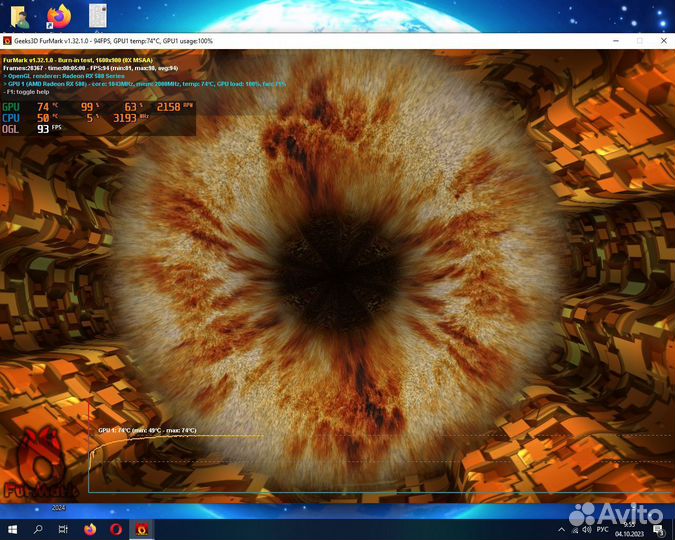Maximize the FurMark window
675x540 pixels.
[x=640, y=41]
